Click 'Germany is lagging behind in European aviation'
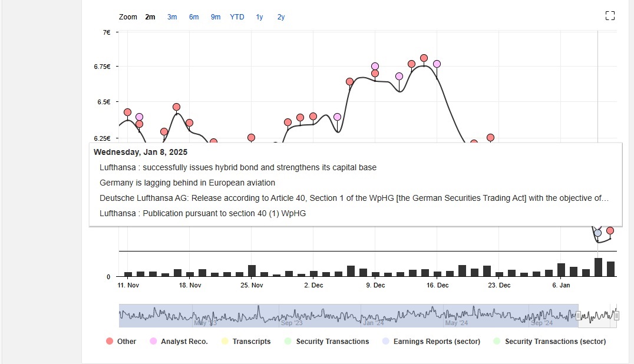Viewport: 634px width, 364px height. click(187, 183)
